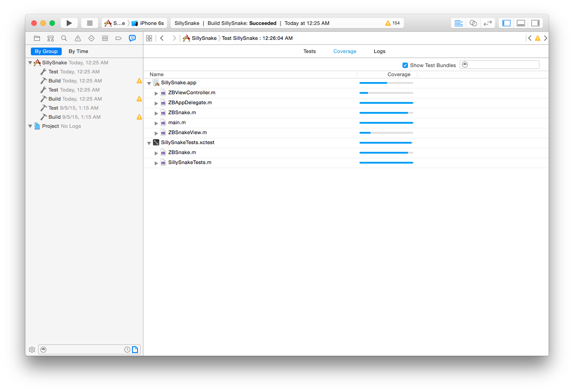Hide the left navigator panel
574x392 pixels.
coord(507,23)
